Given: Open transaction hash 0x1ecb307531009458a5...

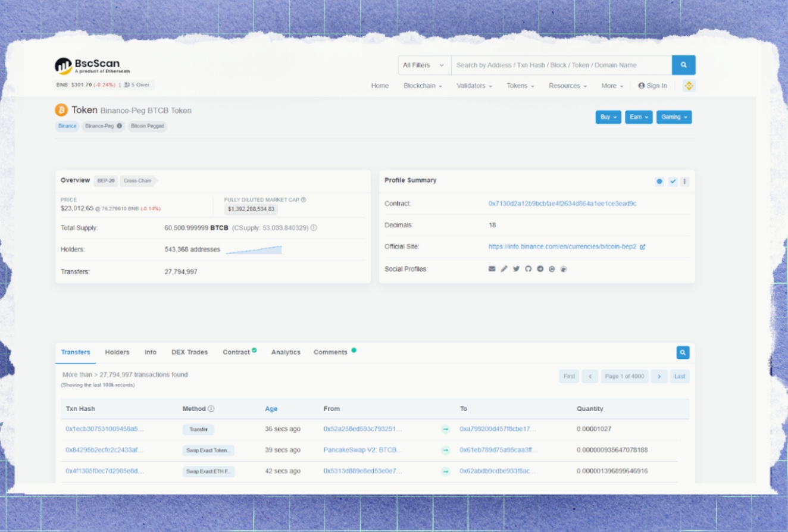Looking at the screenshot, I should click(105, 429).
